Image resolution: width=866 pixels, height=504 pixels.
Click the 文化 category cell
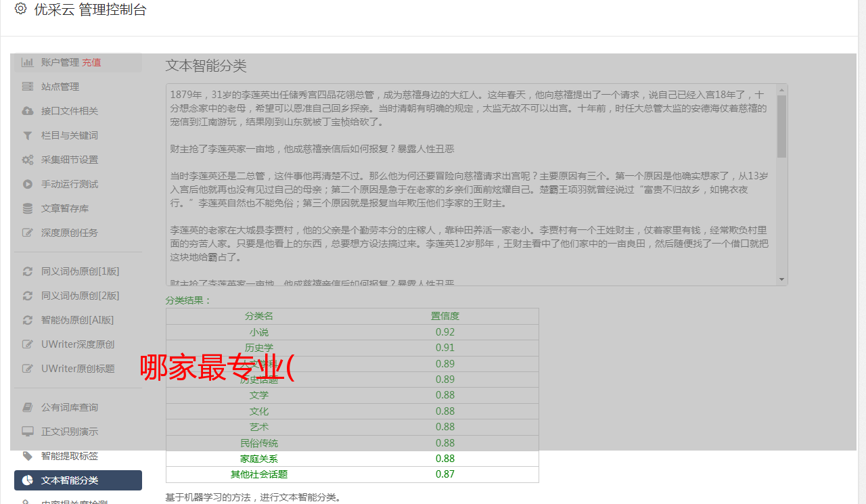pyautogui.click(x=259, y=411)
